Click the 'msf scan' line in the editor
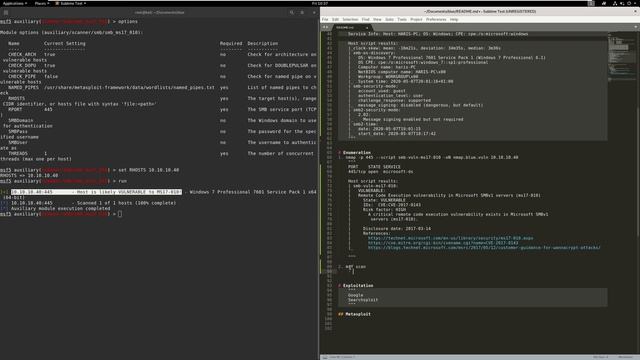 pos(356,267)
